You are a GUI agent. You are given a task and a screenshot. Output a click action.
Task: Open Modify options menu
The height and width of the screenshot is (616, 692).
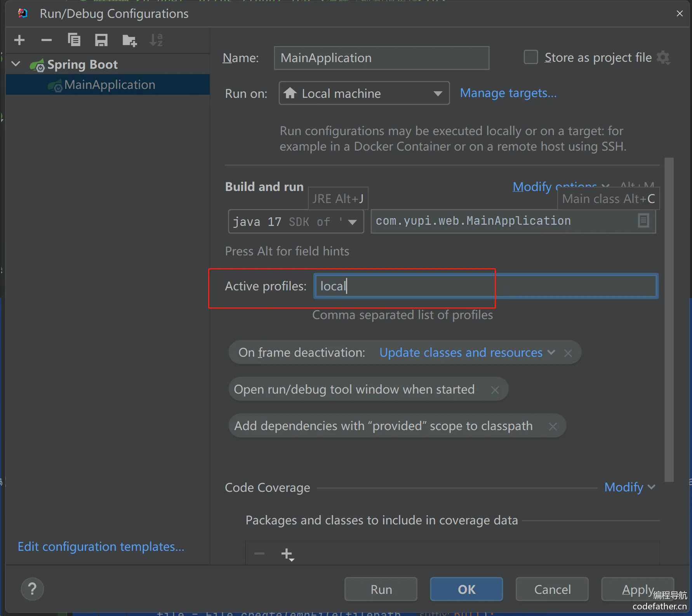pos(561,187)
